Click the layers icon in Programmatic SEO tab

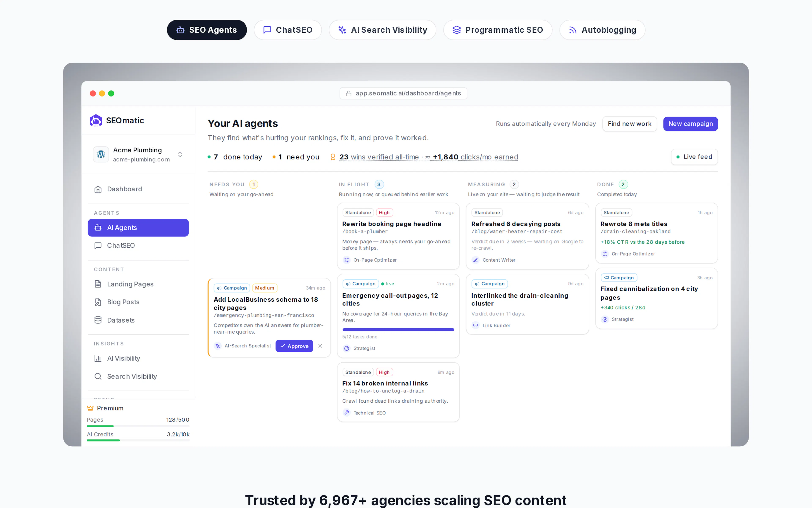pyautogui.click(x=457, y=30)
